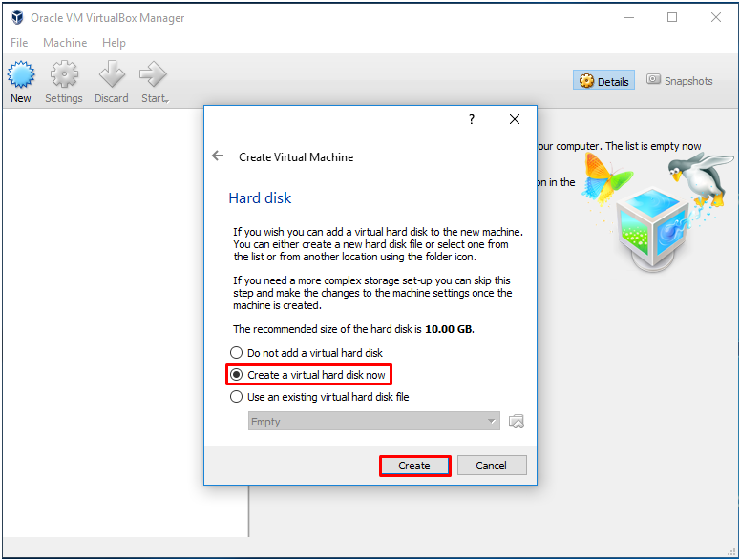
Task: Click the New virtual machine icon
Action: click(21, 76)
